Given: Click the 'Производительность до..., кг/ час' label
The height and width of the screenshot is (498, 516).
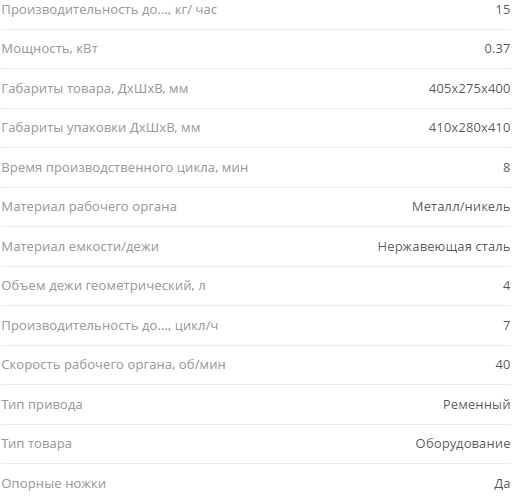Looking at the screenshot, I should pos(109,10).
